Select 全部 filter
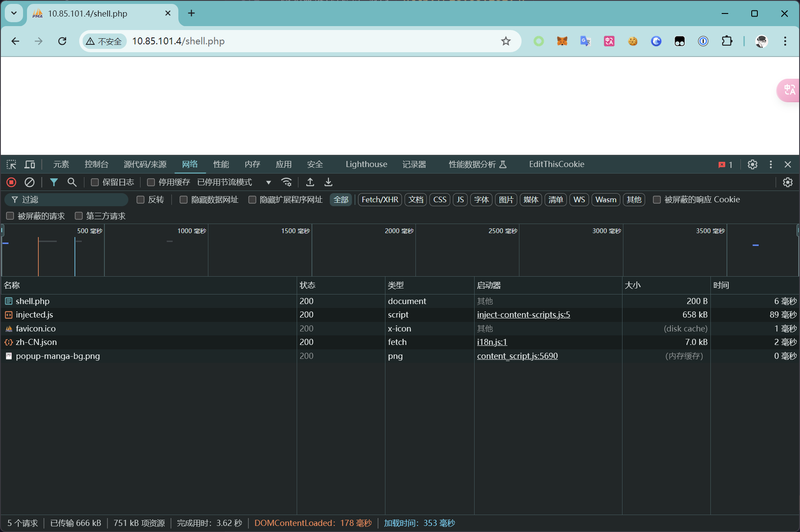This screenshot has height=532, width=800. click(341, 200)
